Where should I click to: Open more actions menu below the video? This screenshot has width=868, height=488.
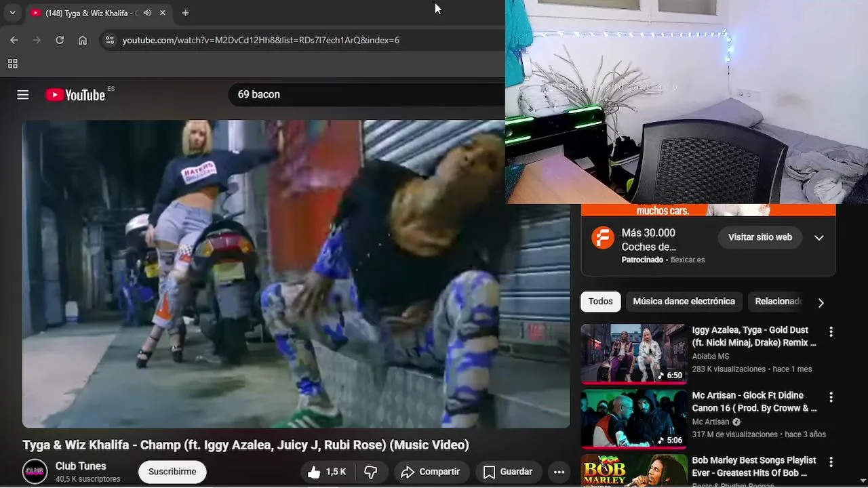[x=559, y=472]
